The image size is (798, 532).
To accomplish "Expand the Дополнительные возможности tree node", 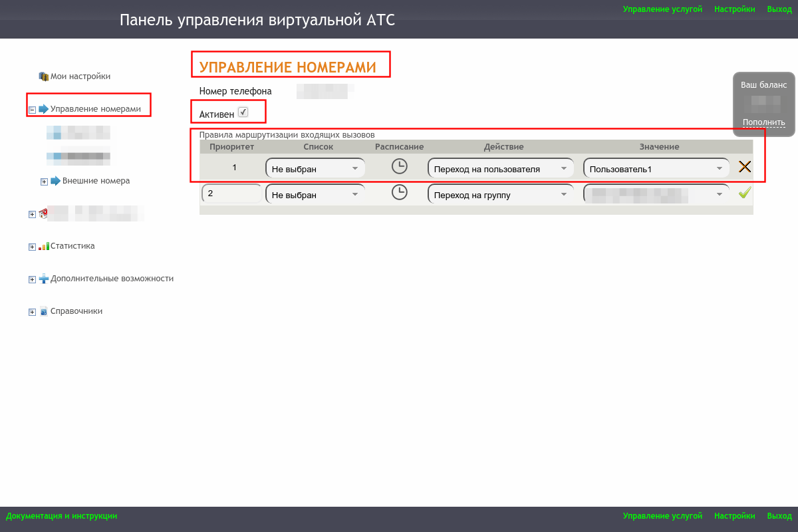I will pos(32,279).
